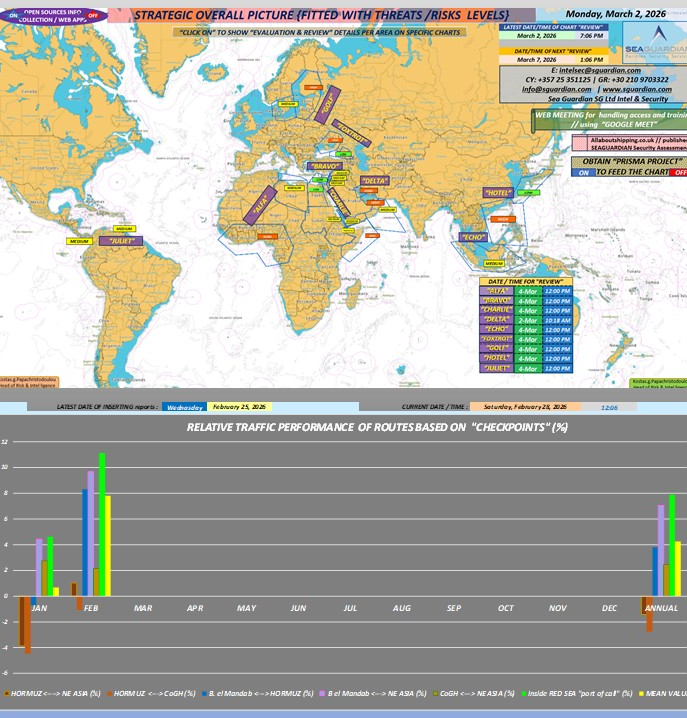This screenshot has height=718, width=687.
Task: Switch OFF open sources web app toggle
Action: pos(93,16)
